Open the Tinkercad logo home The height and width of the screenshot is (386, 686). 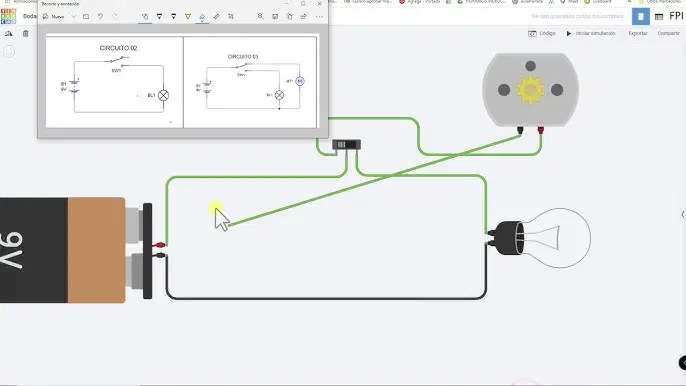(8, 16)
